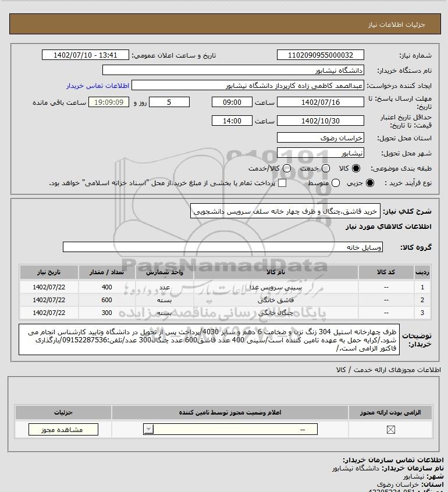Select the سینی سرویس غذا item row
This screenshot has height=492, width=448.
[x=225, y=287]
